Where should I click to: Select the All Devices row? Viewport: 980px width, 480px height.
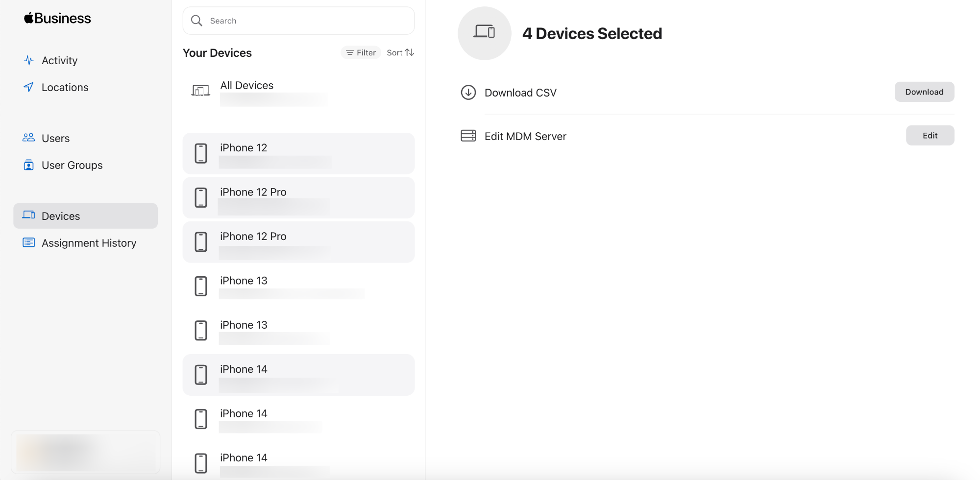click(298, 92)
